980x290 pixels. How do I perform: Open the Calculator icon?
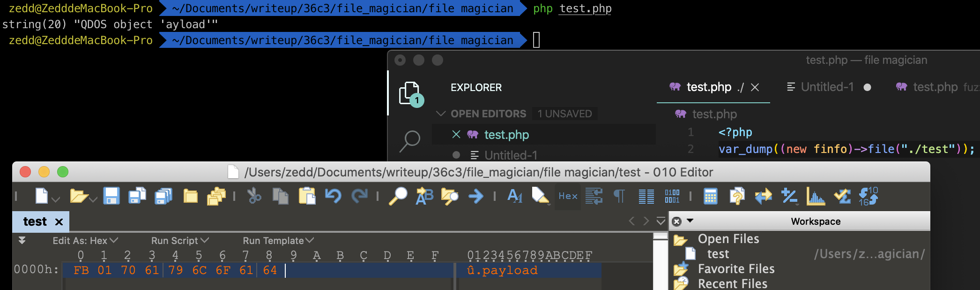(710, 196)
